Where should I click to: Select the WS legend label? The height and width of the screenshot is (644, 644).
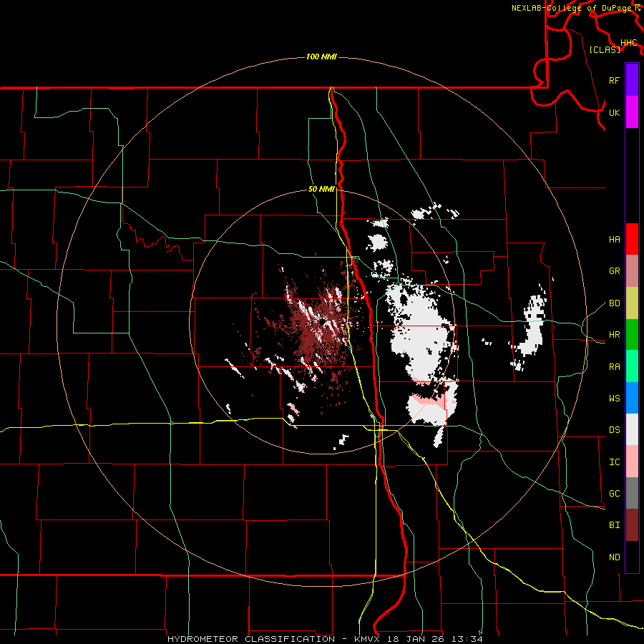pyautogui.click(x=614, y=398)
